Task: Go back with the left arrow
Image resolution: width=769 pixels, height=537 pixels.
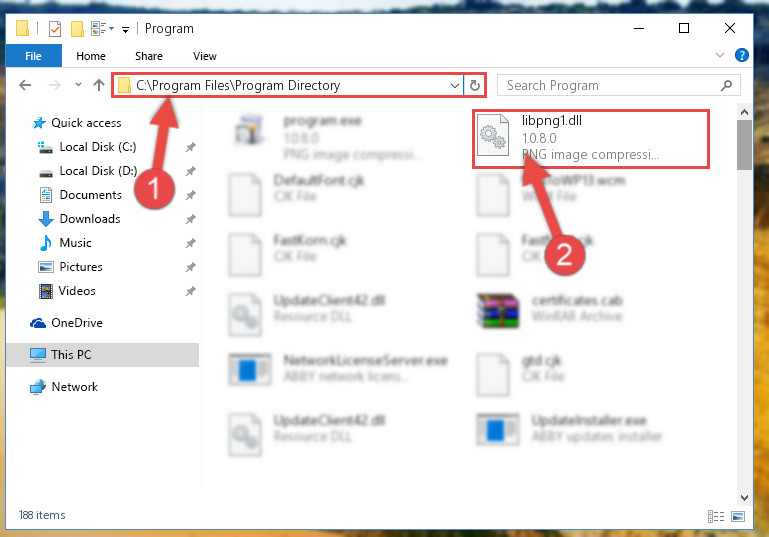Action: [x=25, y=85]
